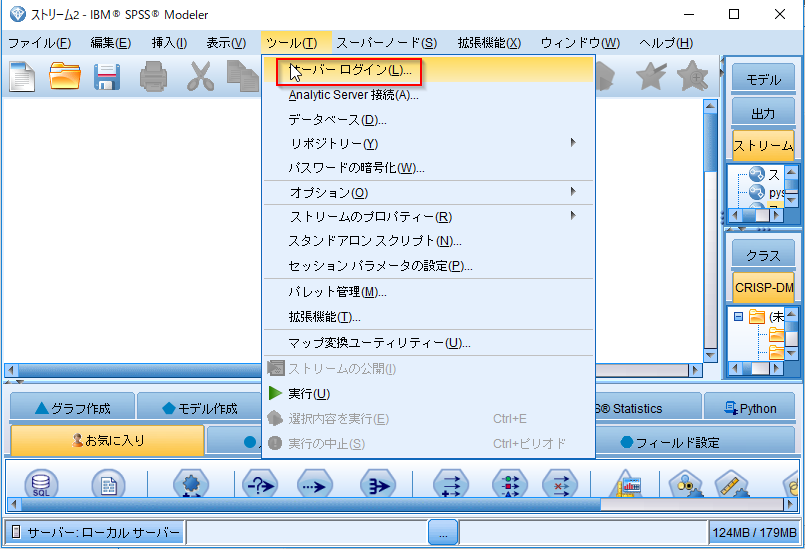Viewport: 805px width, 549px height.
Task: Open the 拡張機能 menu in the menu bar
Action: pyautogui.click(x=489, y=43)
